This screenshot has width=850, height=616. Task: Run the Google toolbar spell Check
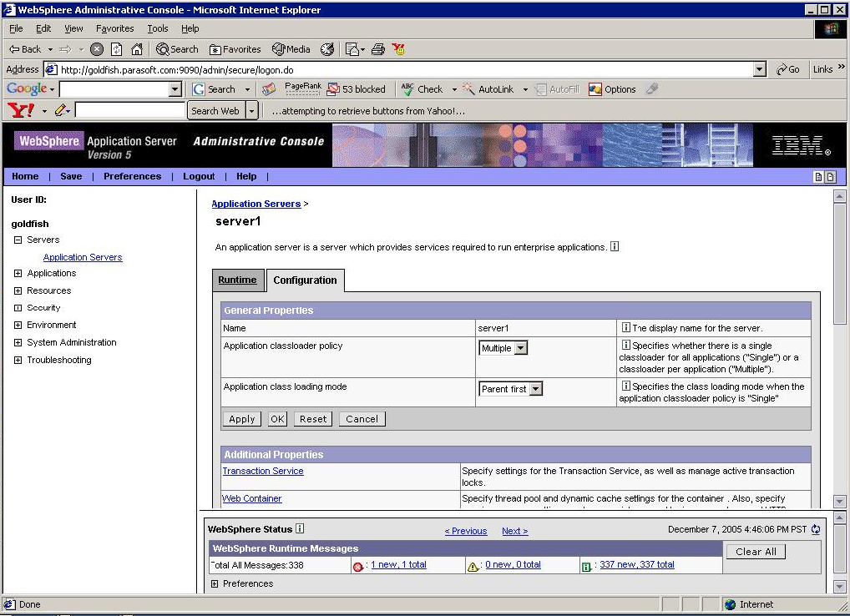click(422, 89)
